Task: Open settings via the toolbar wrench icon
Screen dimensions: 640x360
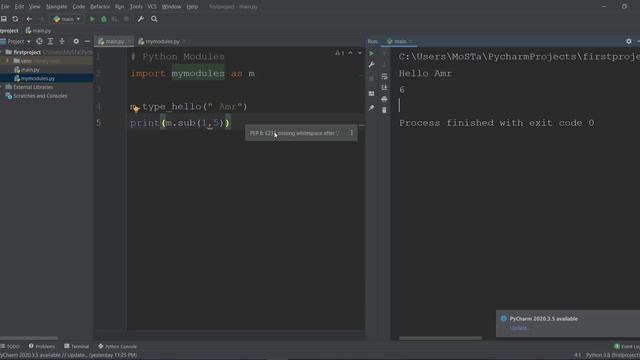Action: pos(140,19)
